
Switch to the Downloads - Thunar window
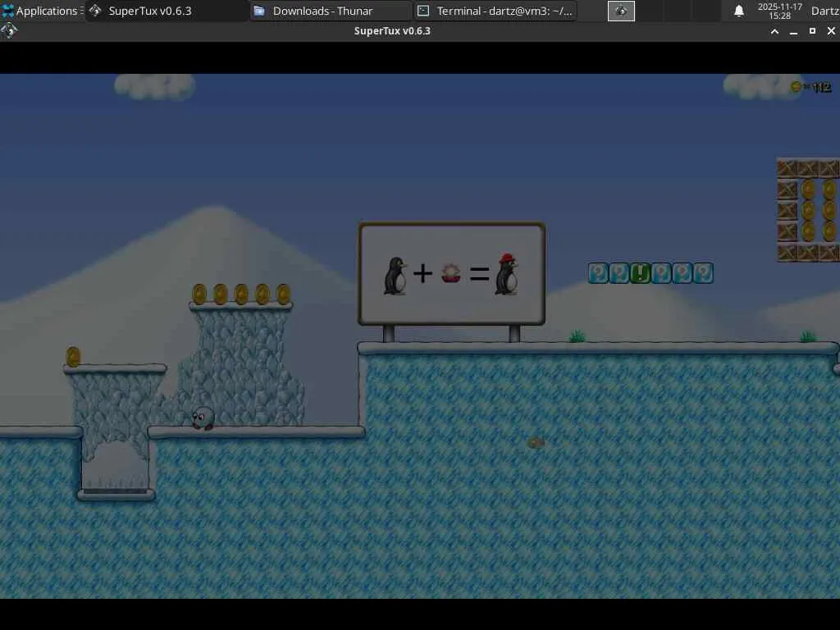click(331, 11)
